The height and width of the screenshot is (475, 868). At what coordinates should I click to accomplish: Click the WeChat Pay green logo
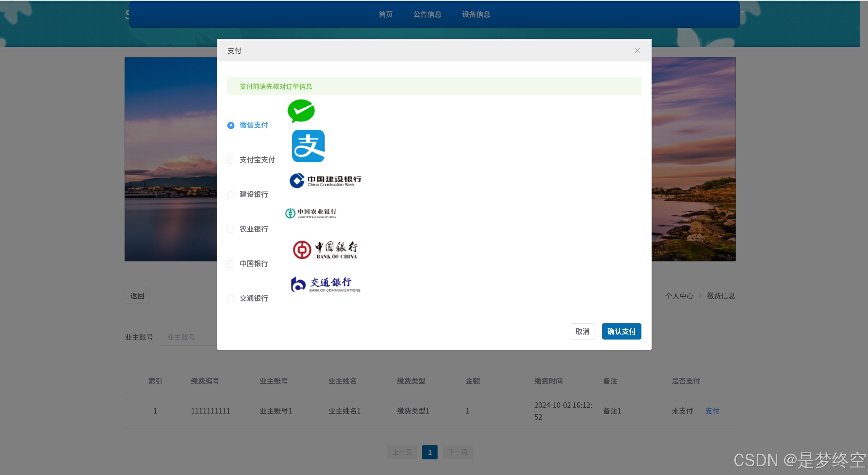click(301, 111)
